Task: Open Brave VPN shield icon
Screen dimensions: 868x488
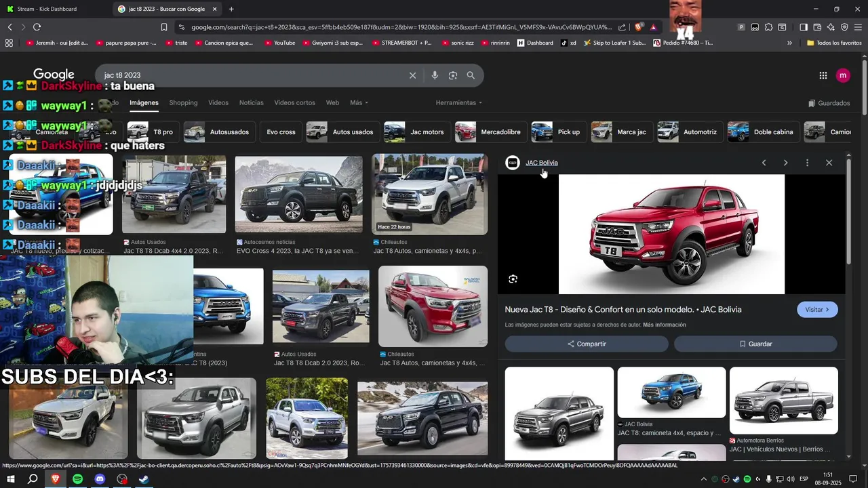Action: pyautogui.click(x=844, y=27)
